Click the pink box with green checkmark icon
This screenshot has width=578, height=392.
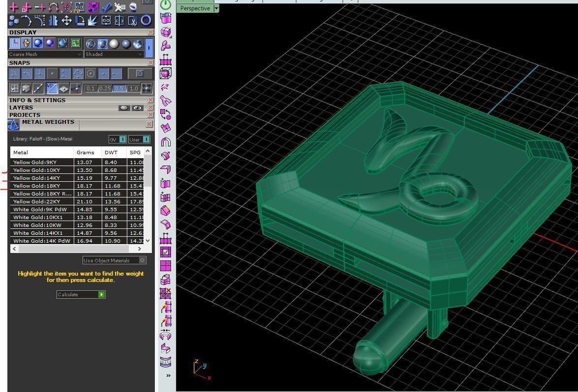pyautogui.click(x=166, y=252)
